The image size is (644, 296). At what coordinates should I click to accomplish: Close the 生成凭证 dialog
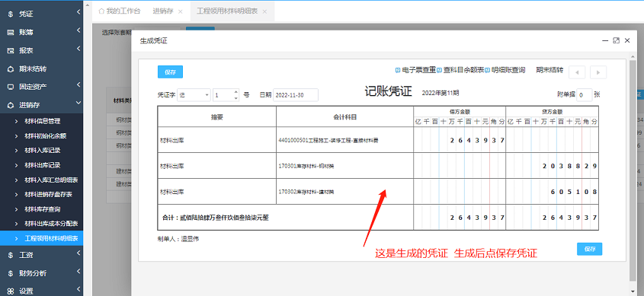pyautogui.click(x=627, y=40)
